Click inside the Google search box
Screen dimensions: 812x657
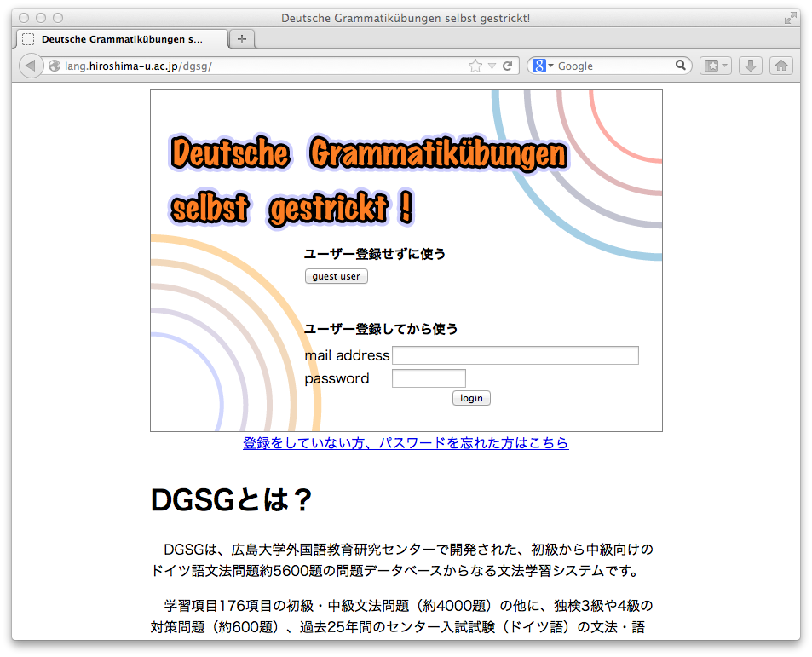coord(613,66)
